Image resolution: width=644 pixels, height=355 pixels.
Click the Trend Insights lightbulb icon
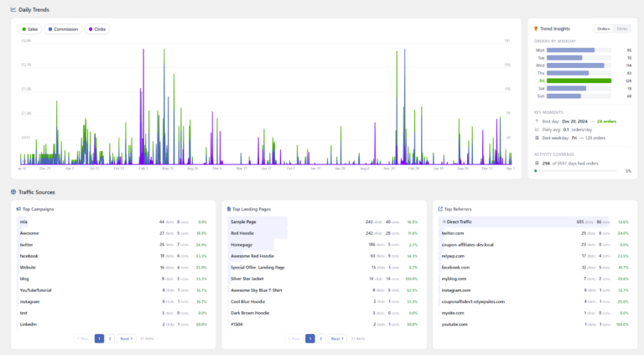[x=536, y=29]
